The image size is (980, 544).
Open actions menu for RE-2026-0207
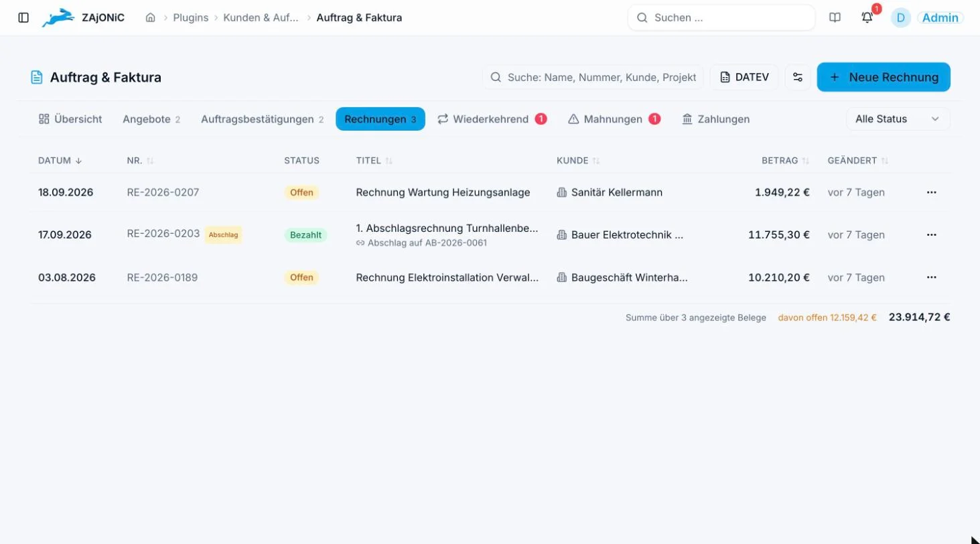(x=931, y=192)
